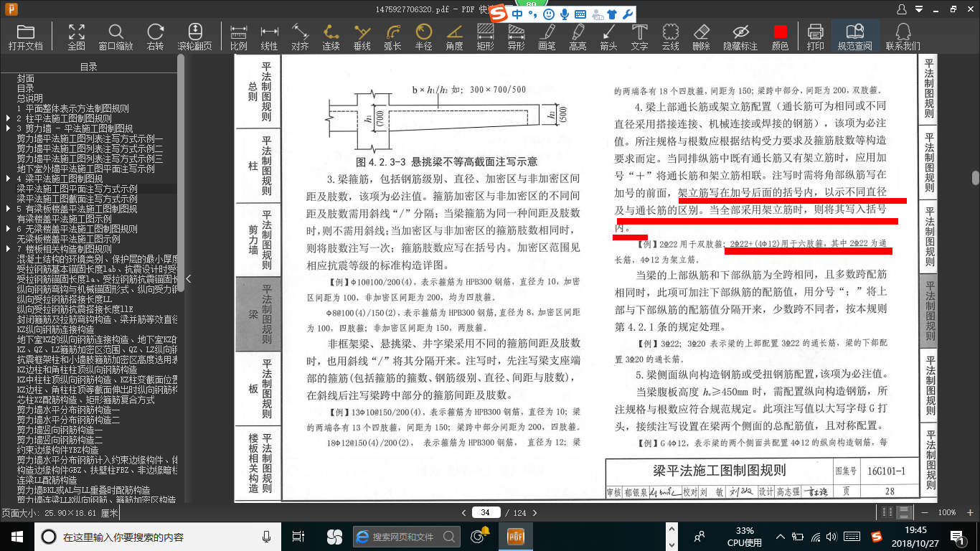Rotate the page right with 右转
The width and height of the screenshot is (980, 551).
pyautogui.click(x=155, y=37)
